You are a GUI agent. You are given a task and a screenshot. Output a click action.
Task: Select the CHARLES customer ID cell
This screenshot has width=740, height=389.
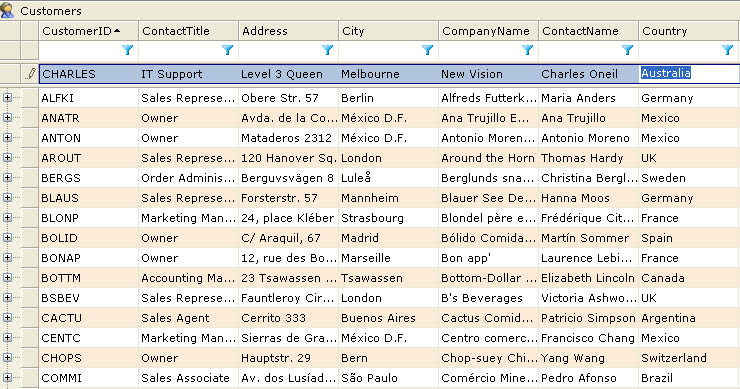click(x=89, y=74)
